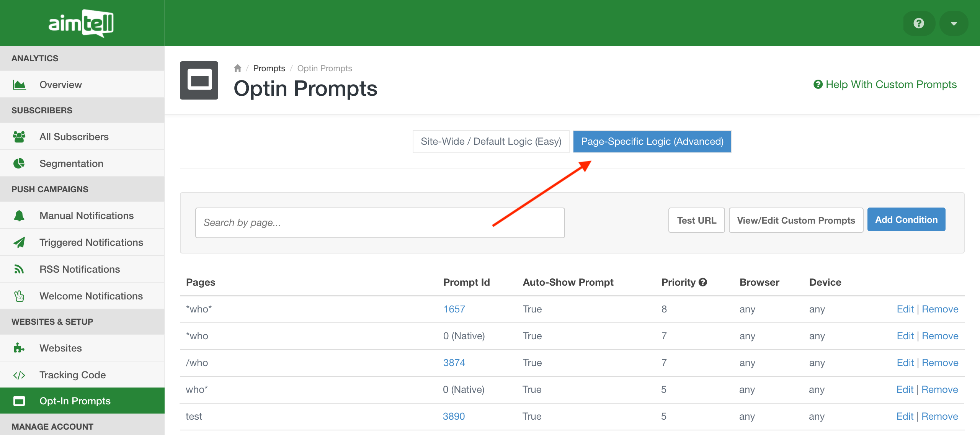Open the account dropdown arrow in header

(954, 23)
